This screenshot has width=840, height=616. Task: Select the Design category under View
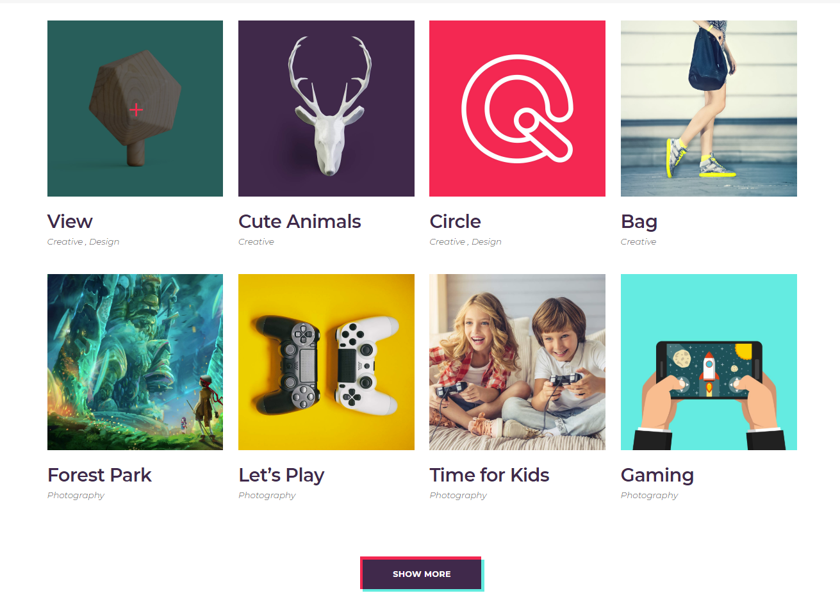tap(104, 242)
